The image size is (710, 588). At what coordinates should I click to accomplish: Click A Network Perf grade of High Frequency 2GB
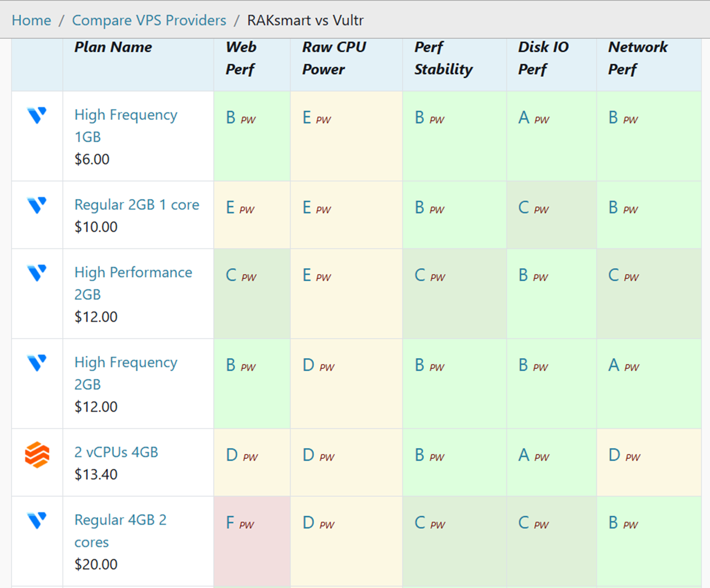(613, 365)
